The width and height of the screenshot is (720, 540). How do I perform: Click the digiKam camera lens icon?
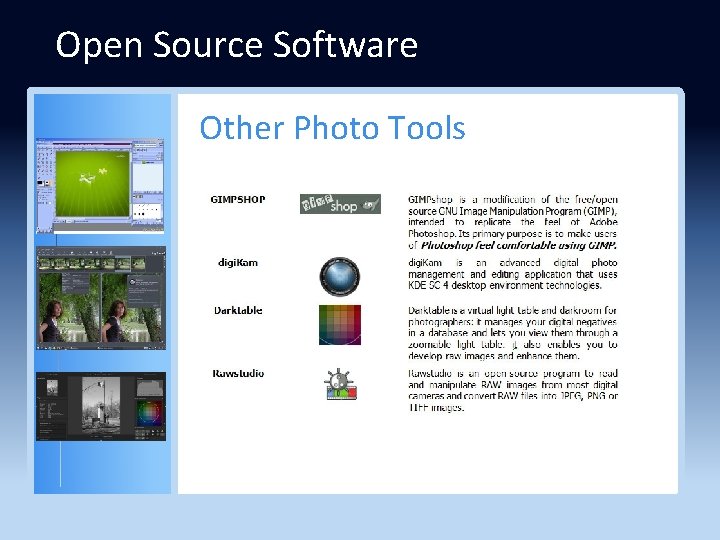(x=340, y=276)
